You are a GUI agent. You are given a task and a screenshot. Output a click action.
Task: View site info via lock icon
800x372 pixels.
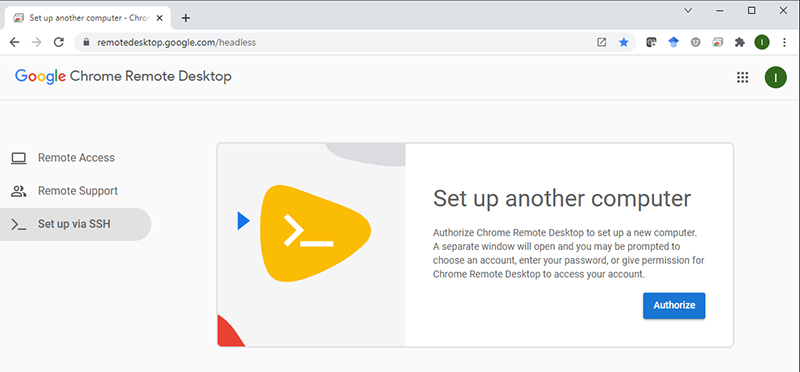pyautogui.click(x=86, y=42)
